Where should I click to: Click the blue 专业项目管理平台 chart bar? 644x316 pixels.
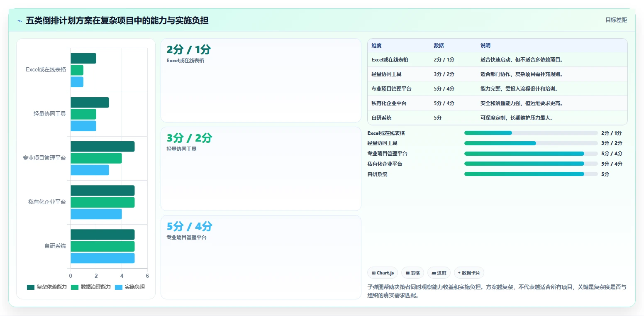(x=90, y=170)
